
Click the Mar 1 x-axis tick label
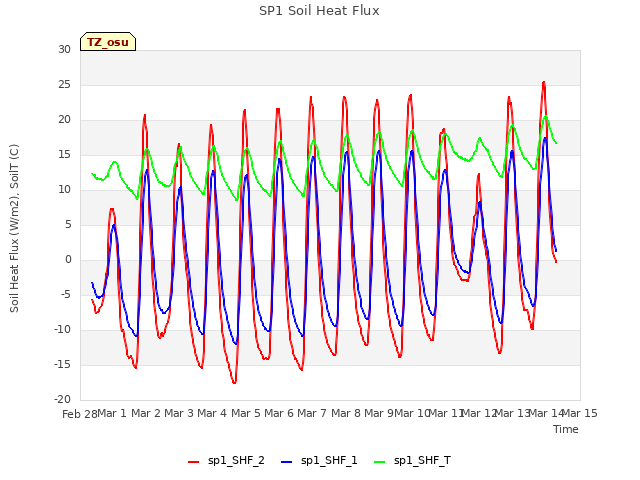pyautogui.click(x=112, y=413)
